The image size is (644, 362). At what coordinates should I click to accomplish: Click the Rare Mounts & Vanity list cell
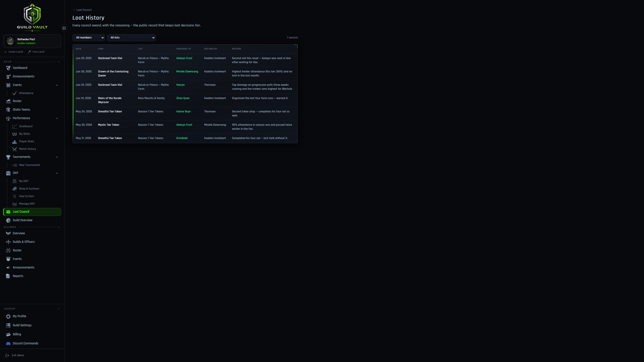[x=151, y=98]
